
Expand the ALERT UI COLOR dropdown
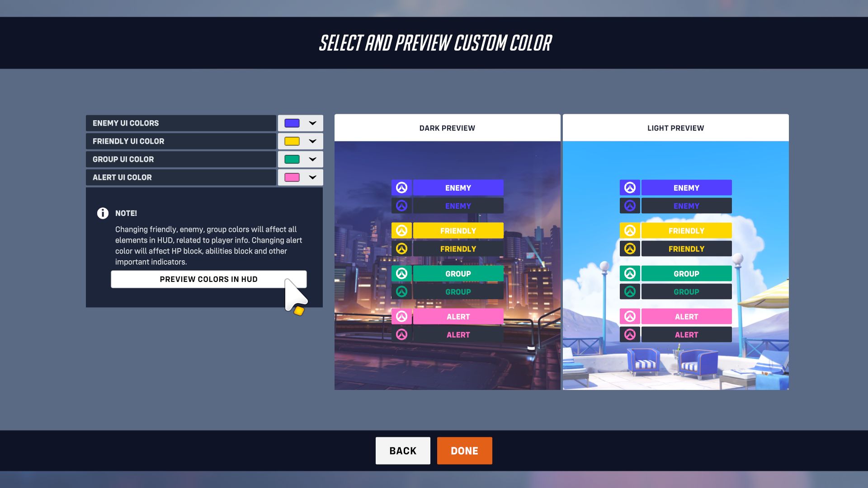tap(312, 177)
